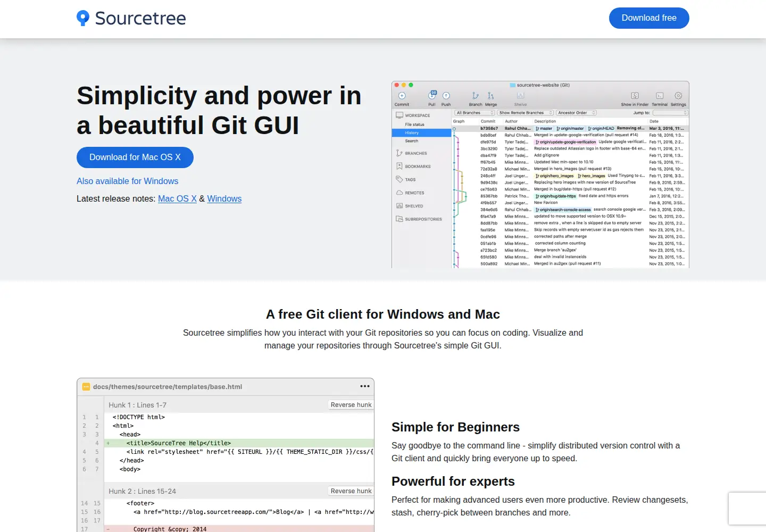Click commit 4f9b557 New Favicon row
Screen dimensions: 766x532
click(570, 203)
